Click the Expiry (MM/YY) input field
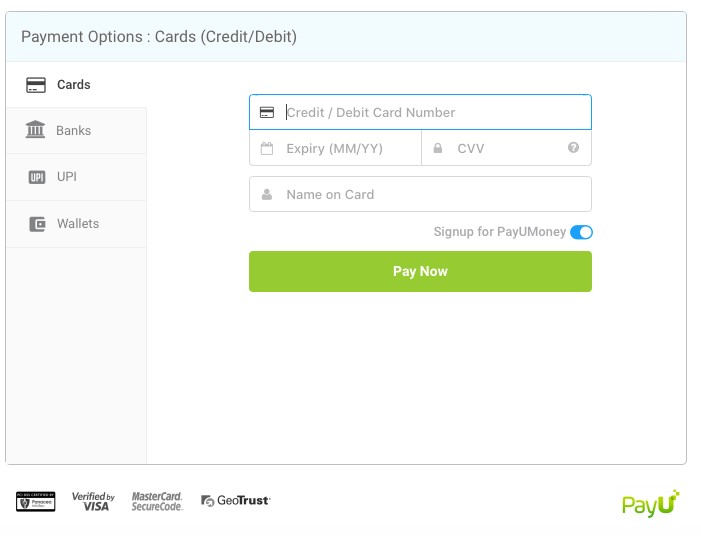This screenshot has width=701, height=536. click(x=335, y=148)
